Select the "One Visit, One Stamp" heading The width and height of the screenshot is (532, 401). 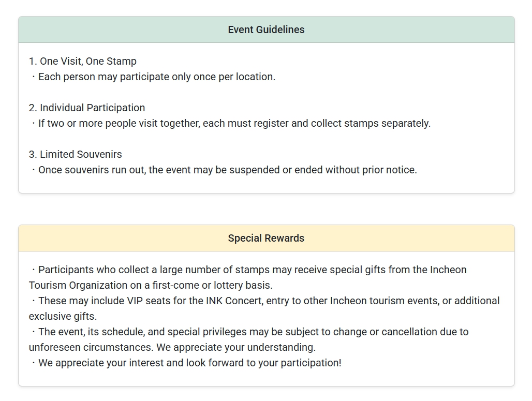pos(83,61)
